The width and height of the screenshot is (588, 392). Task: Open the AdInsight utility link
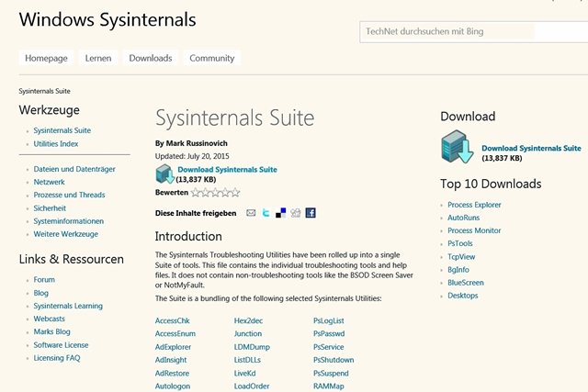click(x=171, y=360)
